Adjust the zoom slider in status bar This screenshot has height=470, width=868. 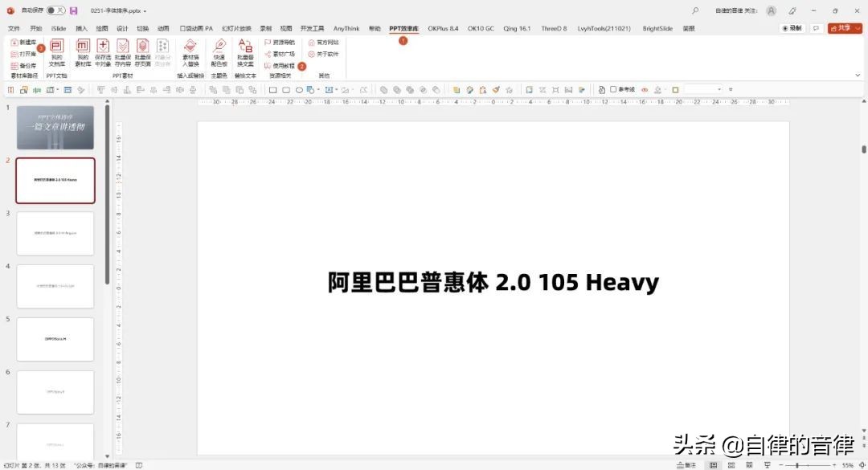(807, 465)
